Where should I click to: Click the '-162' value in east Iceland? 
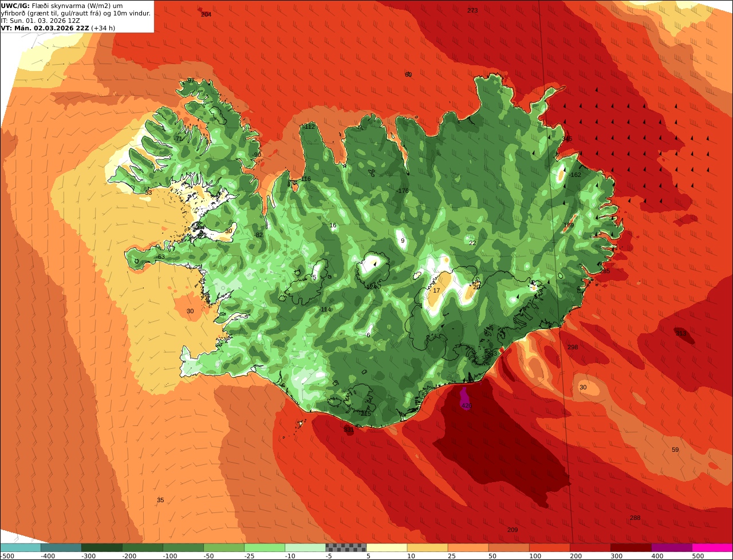(x=574, y=175)
